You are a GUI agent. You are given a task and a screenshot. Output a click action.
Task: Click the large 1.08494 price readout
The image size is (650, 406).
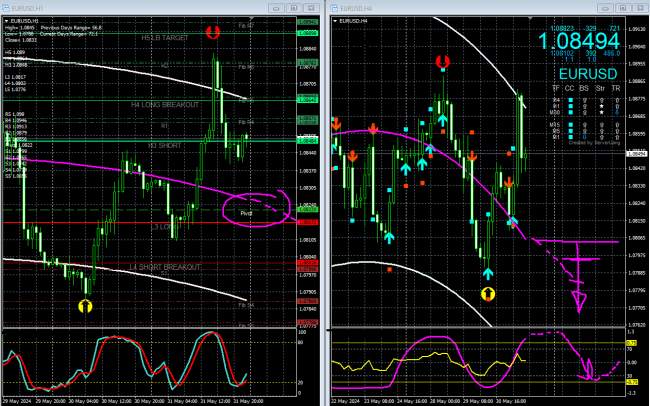click(x=579, y=41)
